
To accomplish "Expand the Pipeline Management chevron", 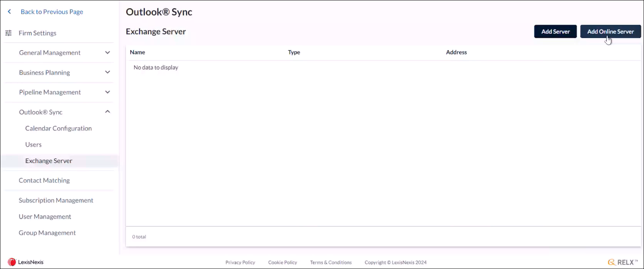I will tap(108, 92).
